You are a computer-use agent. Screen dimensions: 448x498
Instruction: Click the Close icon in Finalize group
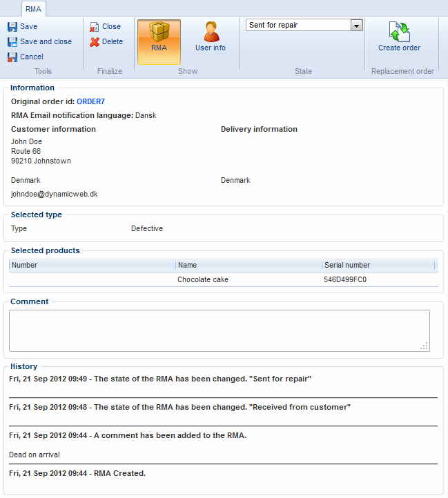(x=95, y=27)
